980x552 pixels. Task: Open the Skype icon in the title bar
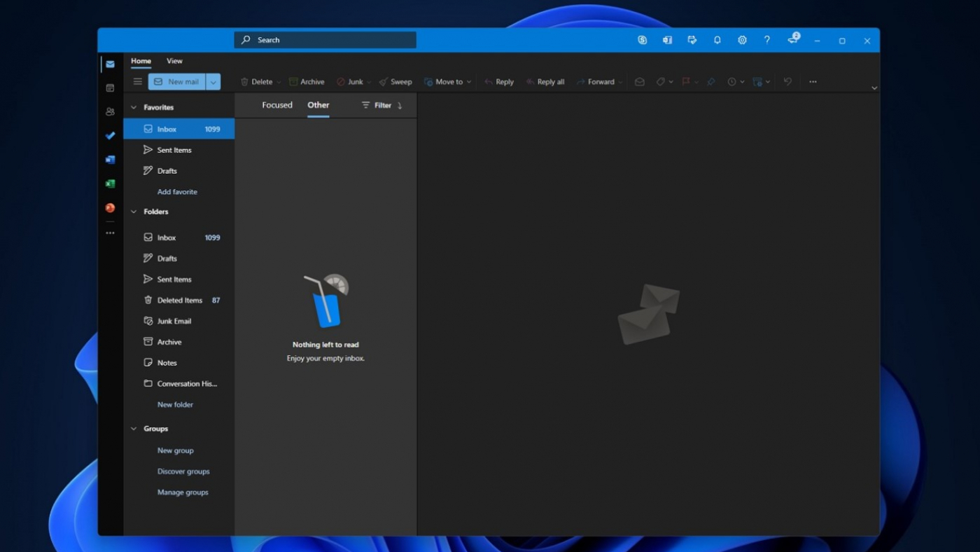point(642,41)
